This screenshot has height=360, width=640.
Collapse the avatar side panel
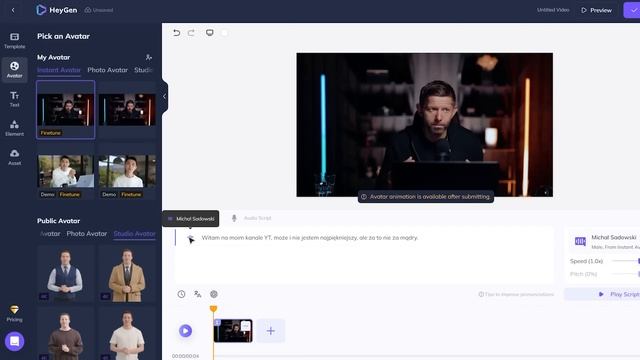tap(164, 97)
